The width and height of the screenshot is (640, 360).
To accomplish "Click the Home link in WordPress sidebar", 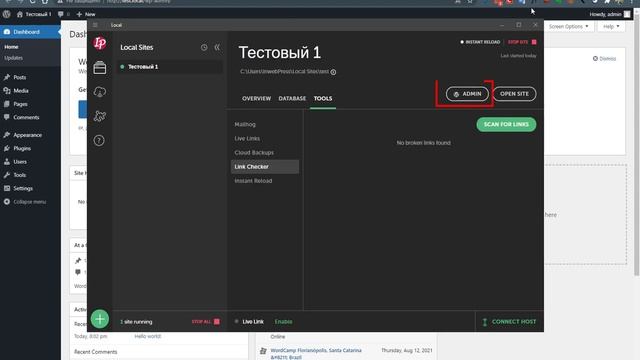I will click(11, 47).
